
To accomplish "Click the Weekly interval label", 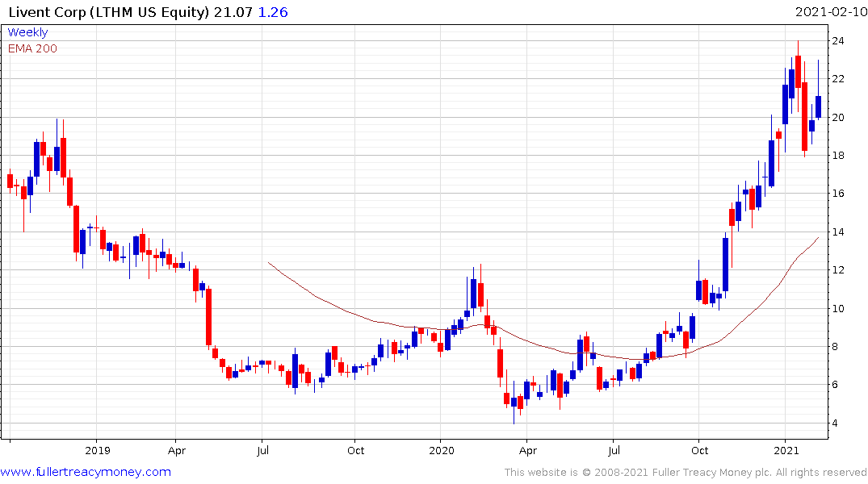I will (x=27, y=32).
